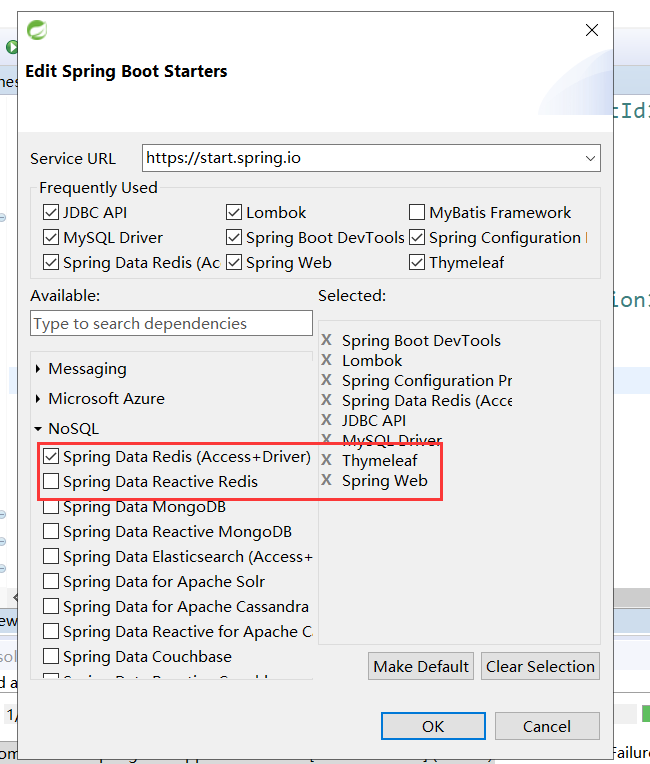Uncheck Spring Data Redis (Access+Driver) under NoSQL
The image size is (650, 764).
[51, 456]
